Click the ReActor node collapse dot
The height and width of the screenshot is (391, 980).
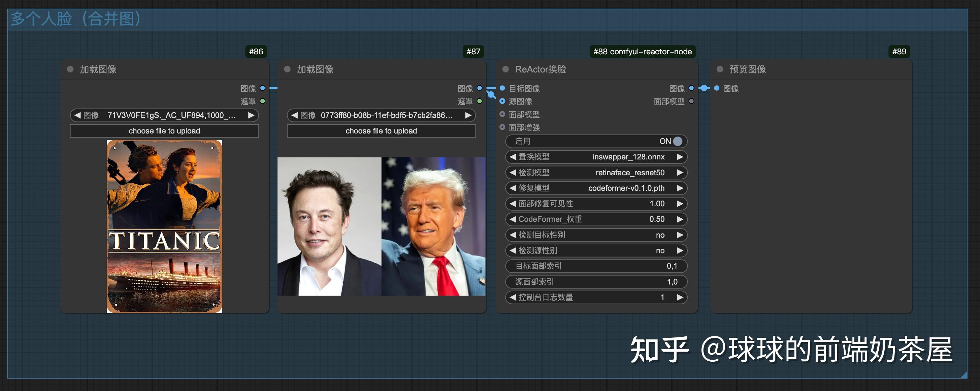tap(505, 69)
